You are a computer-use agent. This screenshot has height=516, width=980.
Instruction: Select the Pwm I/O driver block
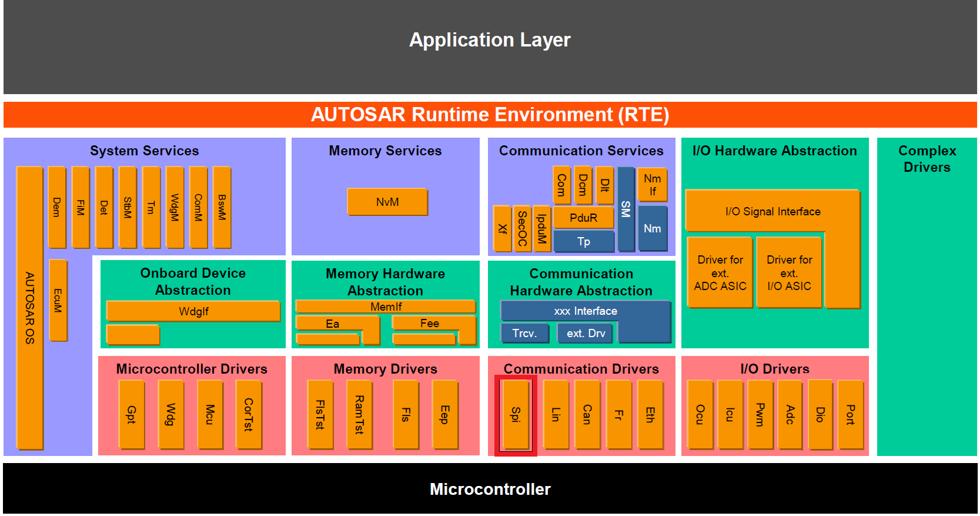760,415
